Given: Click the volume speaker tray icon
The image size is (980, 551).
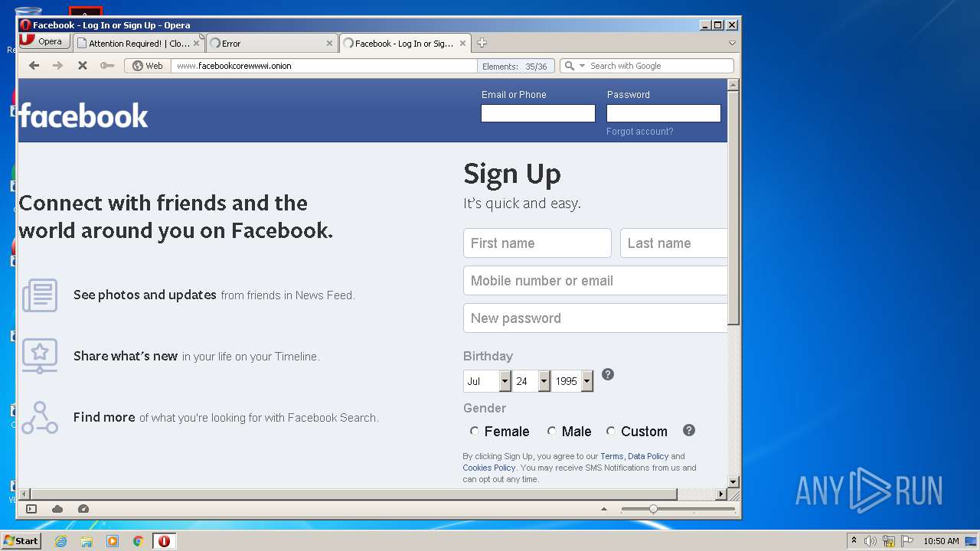Looking at the screenshot, I should [x=871, y=541].
